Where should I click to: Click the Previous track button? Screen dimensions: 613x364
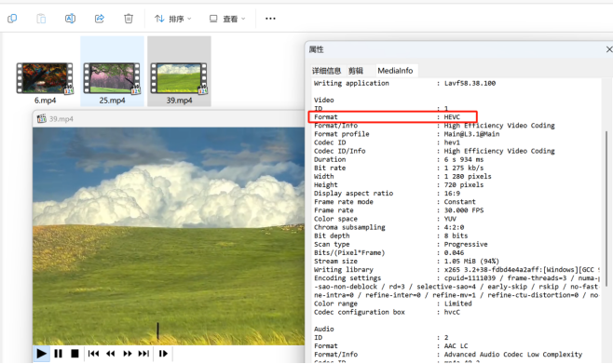(93, 354)
